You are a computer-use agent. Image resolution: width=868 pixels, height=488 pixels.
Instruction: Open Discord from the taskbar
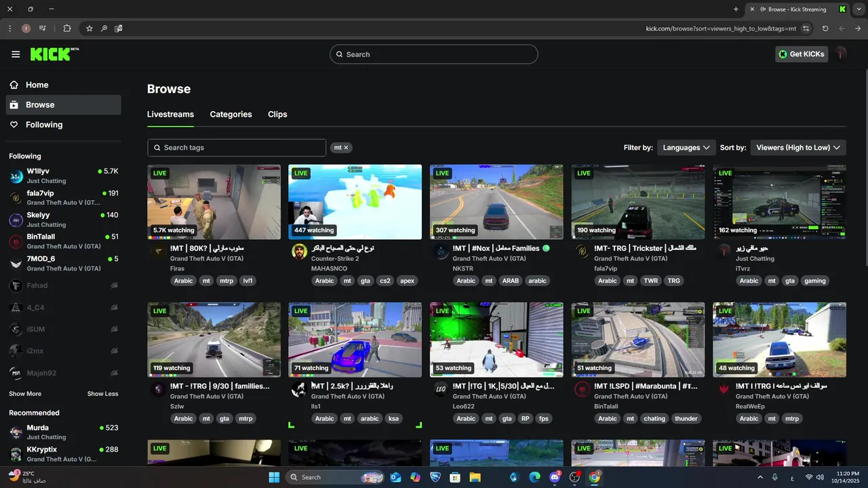click(555, 477)
